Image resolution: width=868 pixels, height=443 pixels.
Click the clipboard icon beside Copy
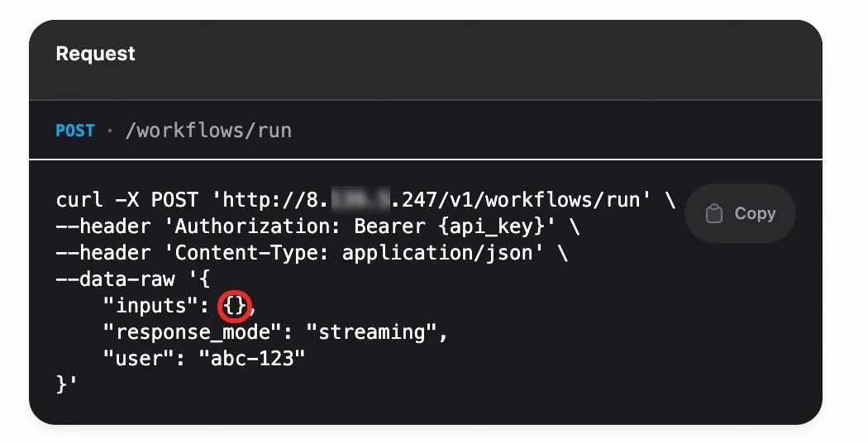[713, 214]
